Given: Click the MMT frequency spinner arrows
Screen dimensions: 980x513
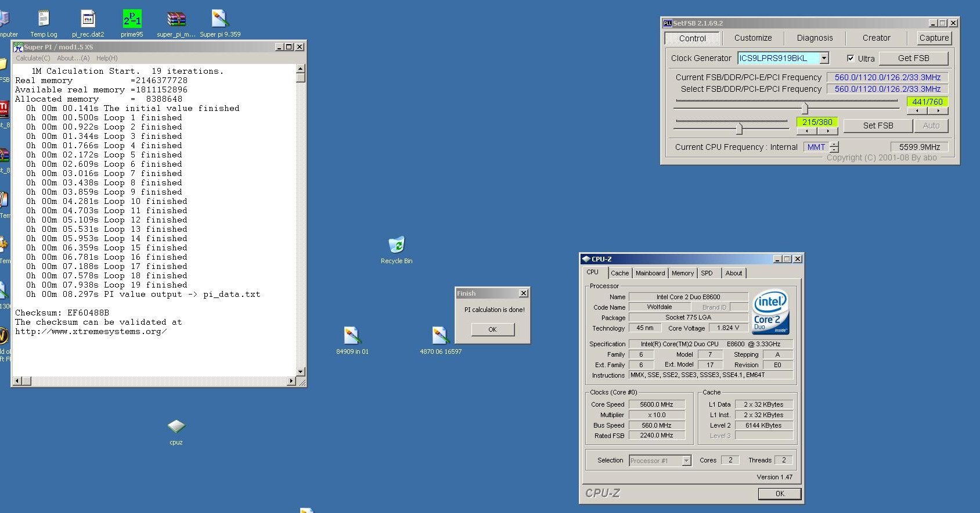Looking at the screenshot, I should (834, 147).
